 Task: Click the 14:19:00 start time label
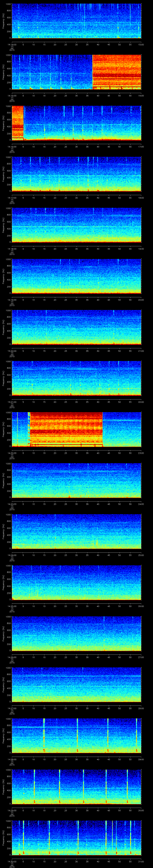[12, 300]
